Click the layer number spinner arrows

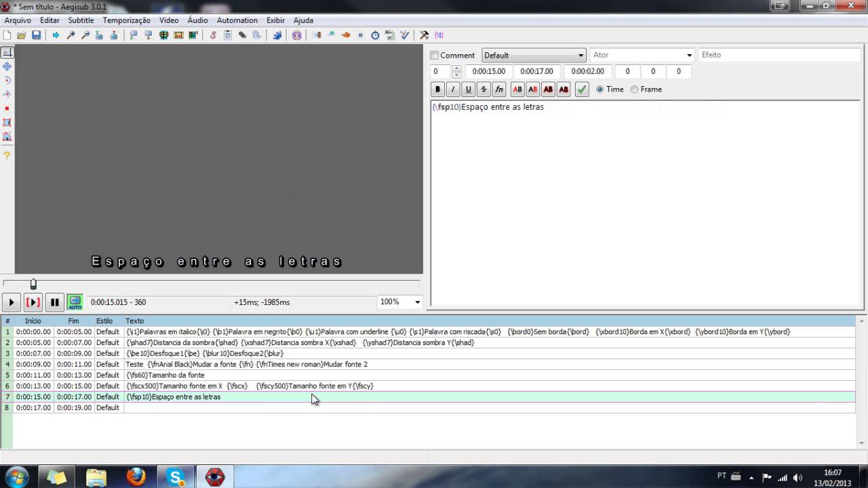pyautogui.click(x=456, y=71)
